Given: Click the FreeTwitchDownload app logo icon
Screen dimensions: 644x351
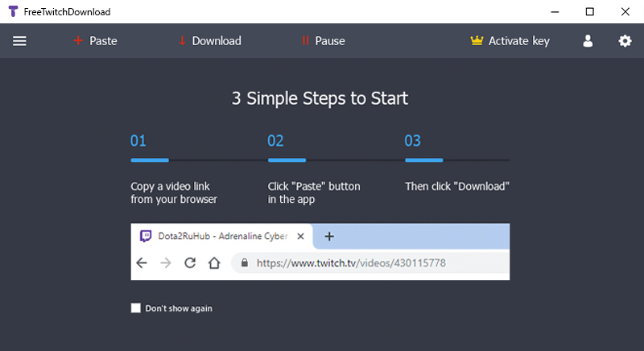Looking at the screenshot, I should (x=13, y=11).
